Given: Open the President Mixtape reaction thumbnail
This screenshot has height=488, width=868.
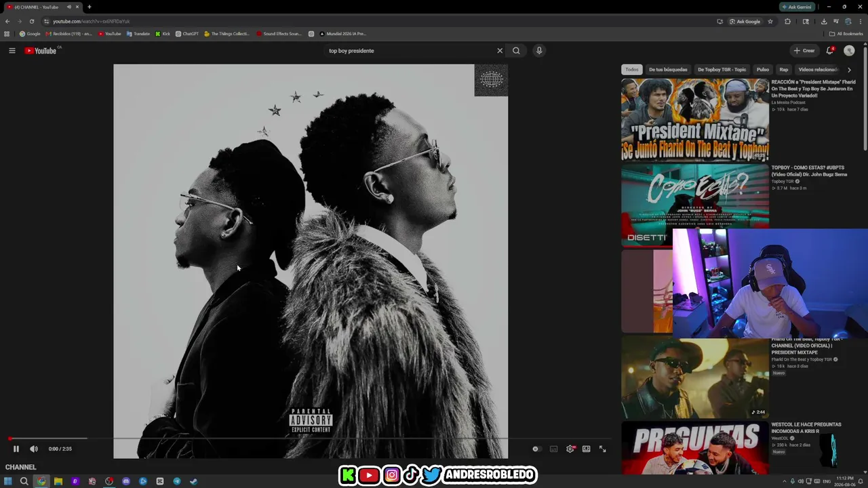Looking at the screenshot, I should 695,120.
